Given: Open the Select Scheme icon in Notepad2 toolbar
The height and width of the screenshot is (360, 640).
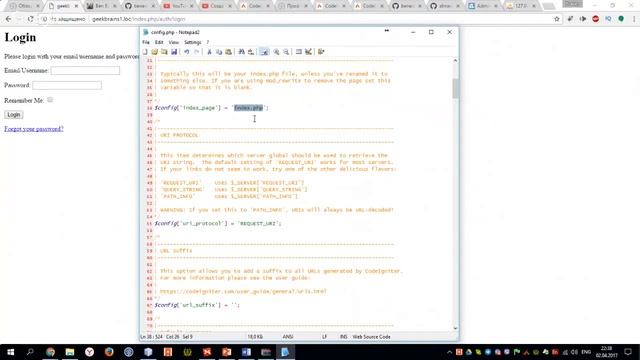Looking at the screenshot, I should (x=299, y=52).
